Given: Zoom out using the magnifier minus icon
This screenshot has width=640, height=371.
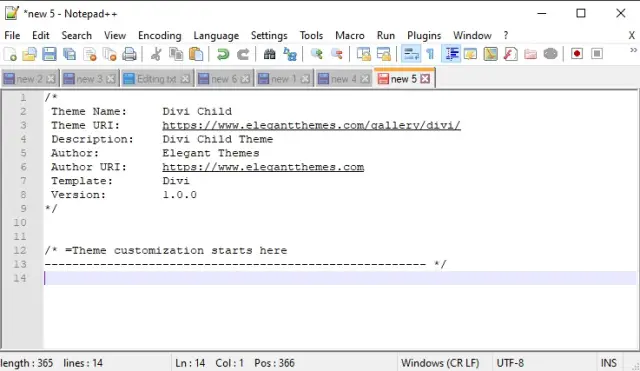Looking at the screenshot, I should tap(337, 54).
